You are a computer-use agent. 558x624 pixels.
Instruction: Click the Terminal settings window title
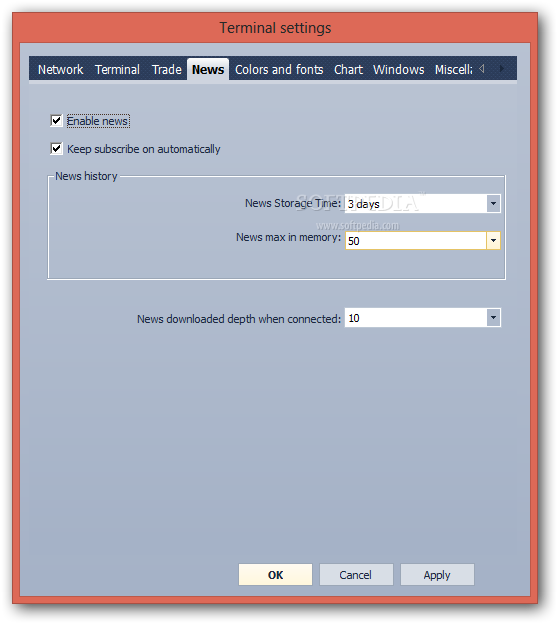coord(275,28)
